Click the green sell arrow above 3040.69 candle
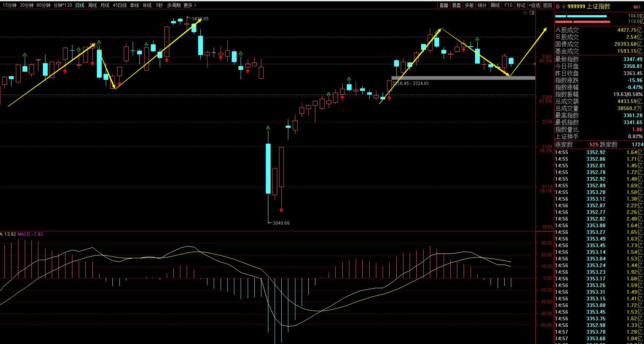The image size is (644, 344). pyautogui.click(x=268, y=128)
